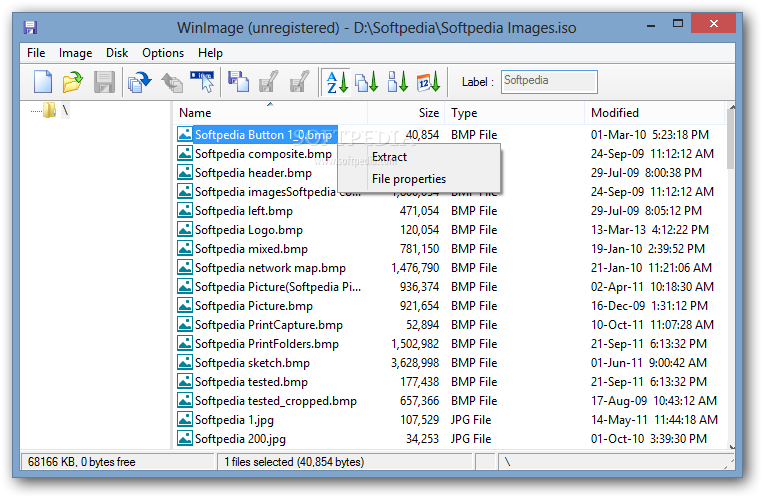763x498 pixels.
Task: Sort files by size icon
Action: (397, 81)
